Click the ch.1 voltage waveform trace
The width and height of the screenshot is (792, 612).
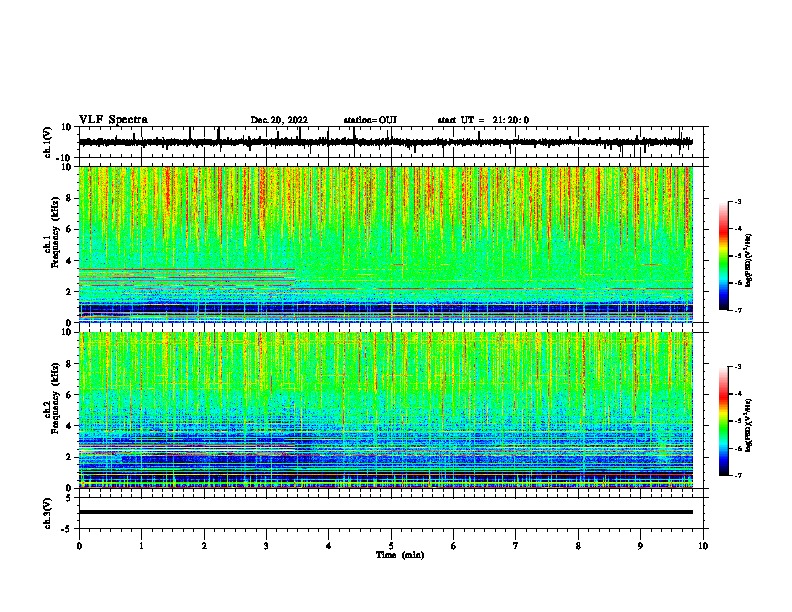[386, 142]
